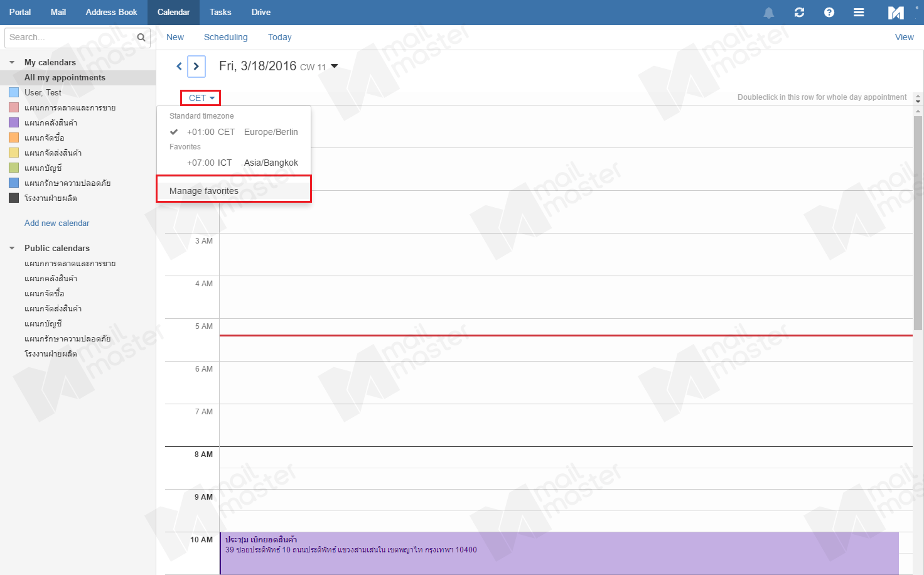
Task: Select public calendar แผนกคลังสินค้า
Action: 51,278
